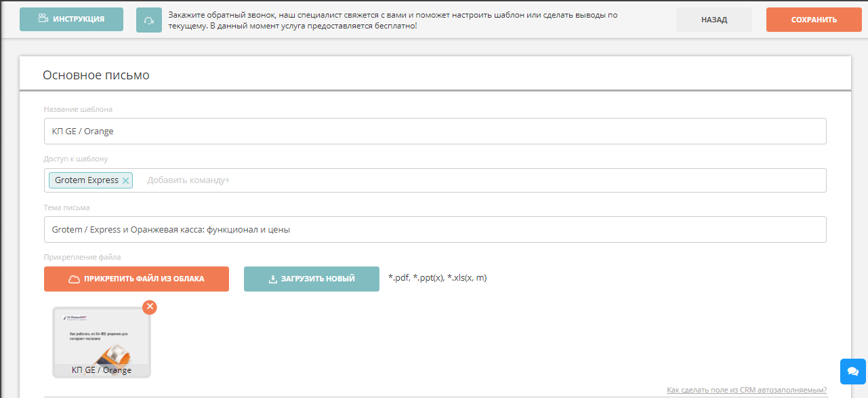Remove the Grotem Express team tag
The image size is (868, 398).
pyautogui.click(x=126, y=180)
